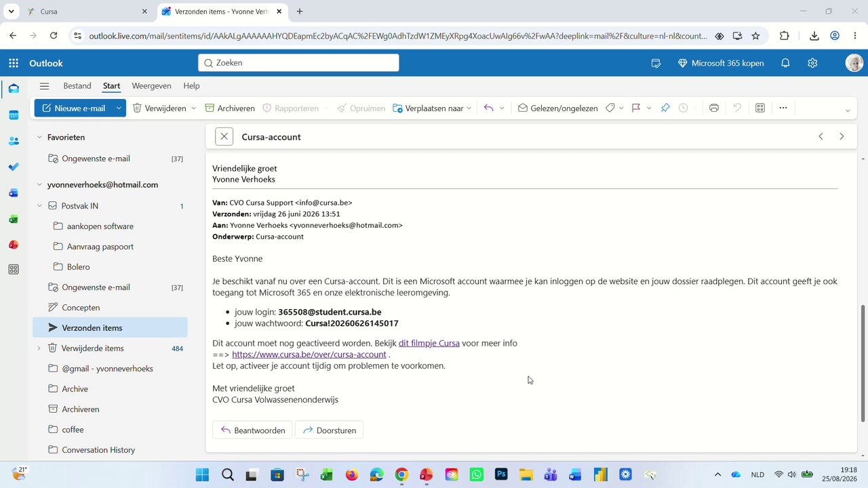Screen dimensions: 868x488
Task: Close the Cursa-account message pane
Action: (224, 136)
